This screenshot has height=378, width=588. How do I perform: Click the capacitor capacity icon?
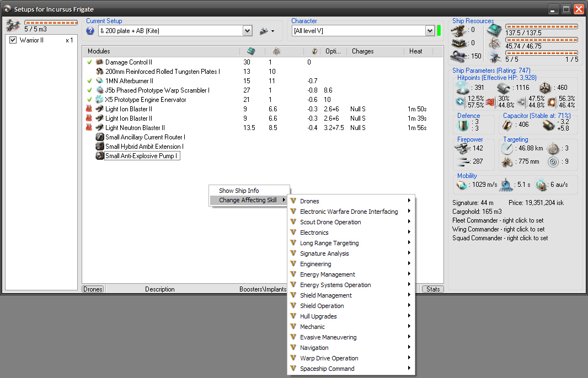click(x=507, y=125)
